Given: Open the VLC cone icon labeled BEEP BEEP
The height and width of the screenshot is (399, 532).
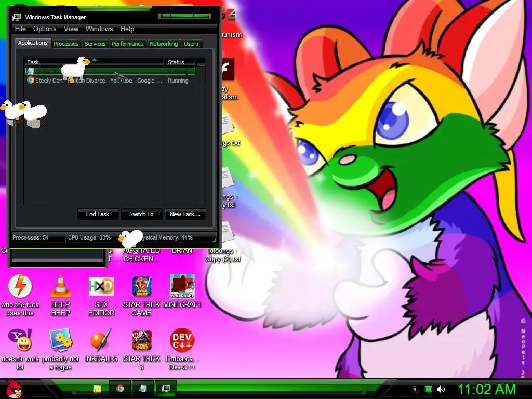Looking at the screenshot, I should (x=60, y=286).
